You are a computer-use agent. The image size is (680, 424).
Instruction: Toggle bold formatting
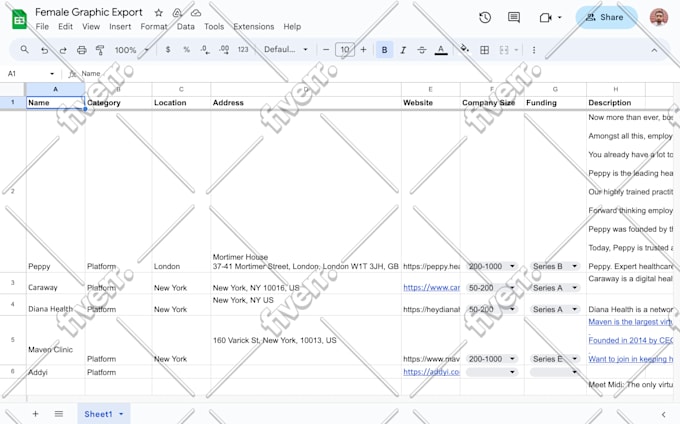[x=384, y=50]
